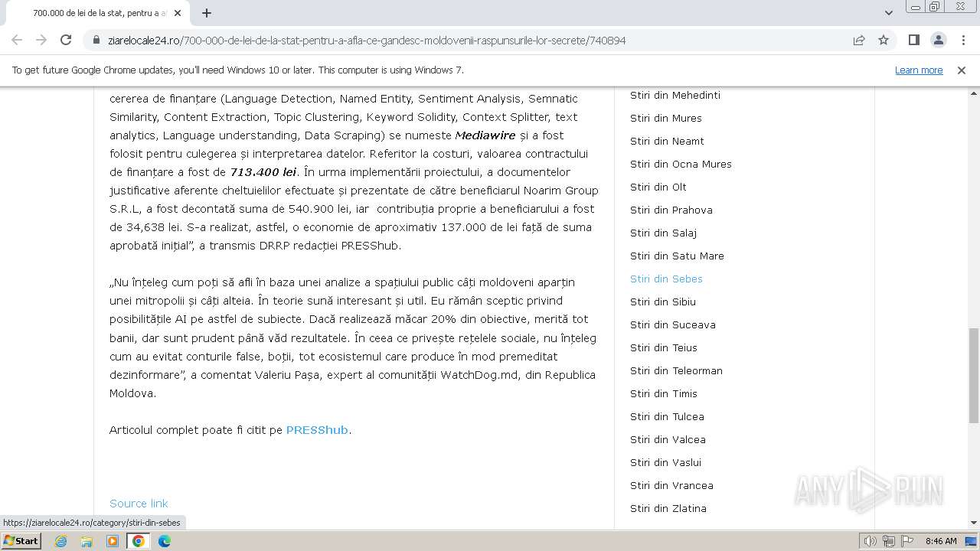Select the amount '713.400 lei'
The width and height of the screenshot is (980, 551).
263,172
